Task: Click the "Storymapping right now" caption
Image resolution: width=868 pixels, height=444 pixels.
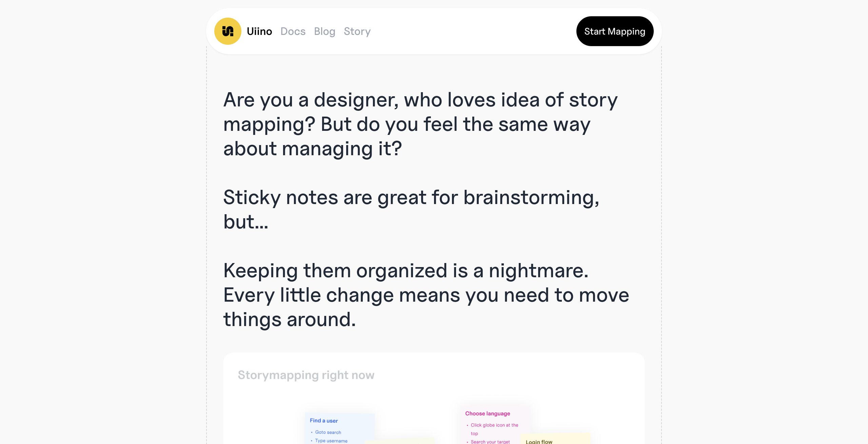Action: click(x=306, y=375)
